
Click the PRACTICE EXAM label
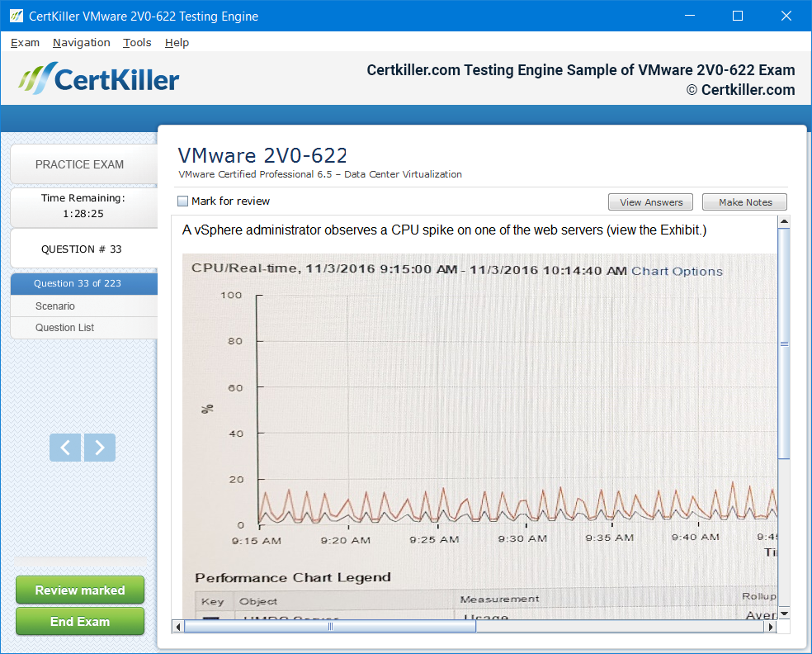(80, 164)
